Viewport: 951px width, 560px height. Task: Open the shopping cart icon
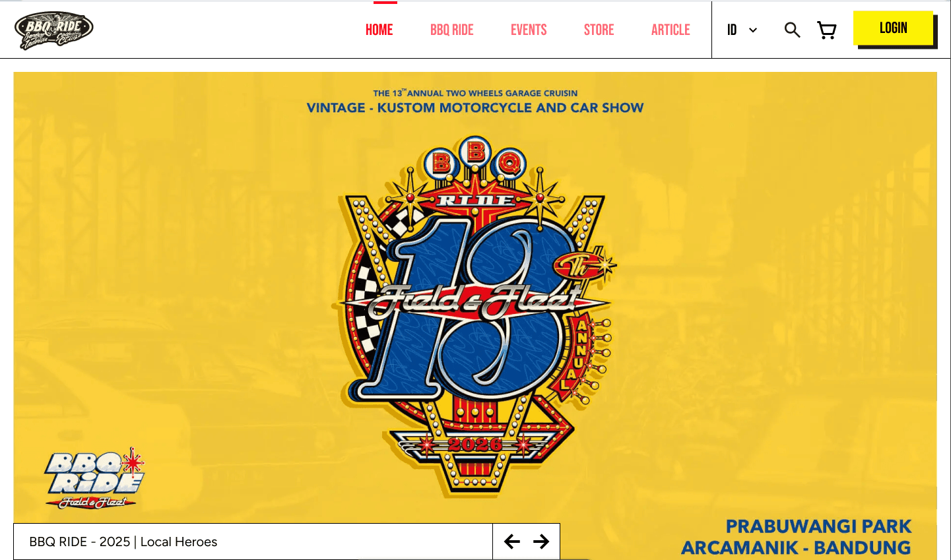point(827,30)
